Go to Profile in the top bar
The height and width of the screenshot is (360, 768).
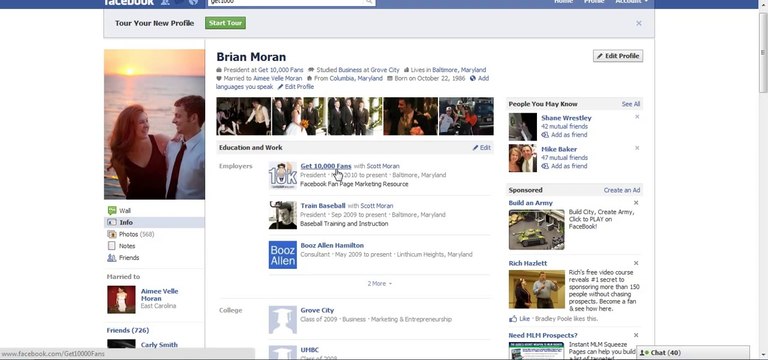[594, 2]
